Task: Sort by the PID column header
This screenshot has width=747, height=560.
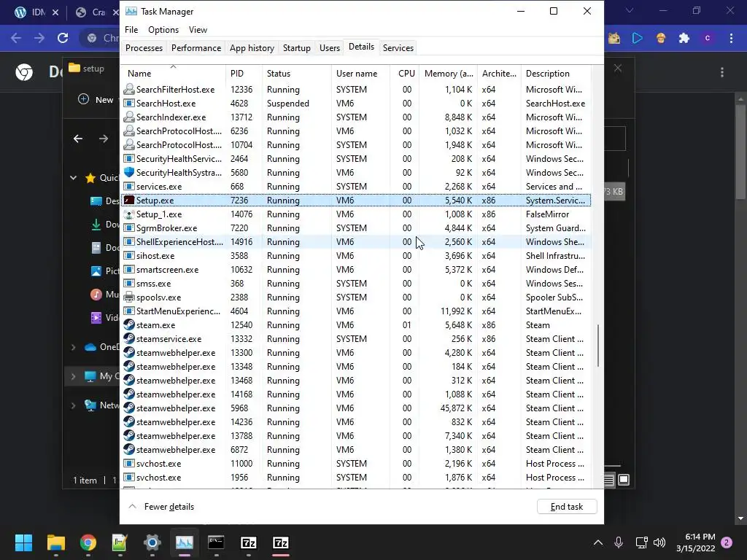Action: click(x=244, y=74)
